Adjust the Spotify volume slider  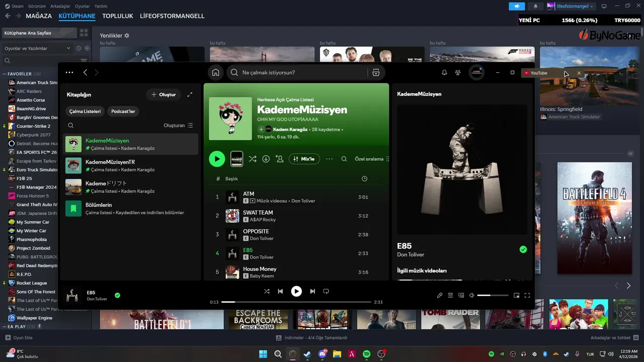coord(493,296)
